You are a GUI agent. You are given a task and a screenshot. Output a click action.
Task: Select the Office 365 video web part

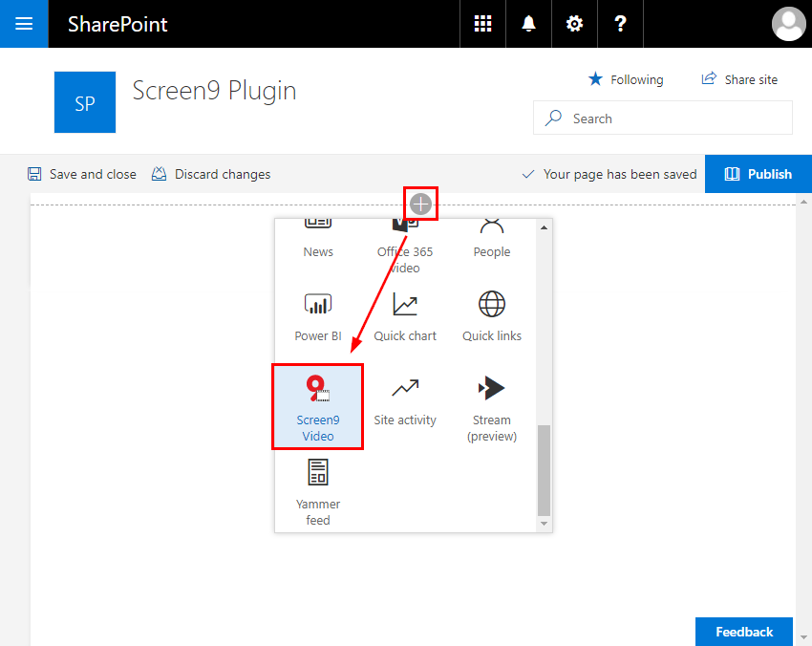pos(405,248)
